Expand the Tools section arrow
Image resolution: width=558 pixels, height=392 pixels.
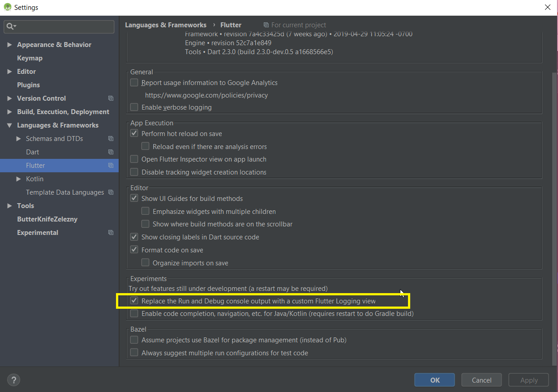[x=9, y=206]
